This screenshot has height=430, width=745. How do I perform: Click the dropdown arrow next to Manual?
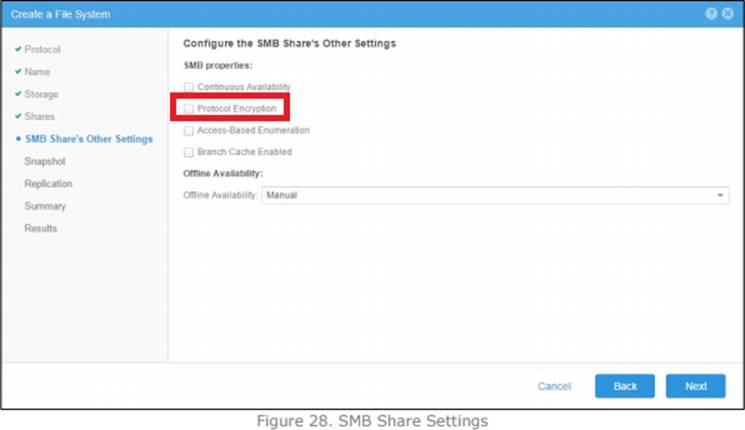point(721,196)
